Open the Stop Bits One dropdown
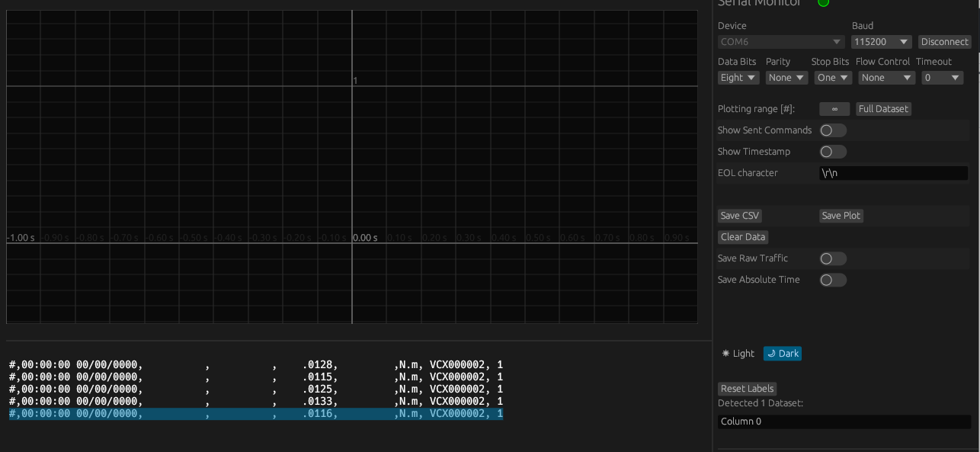 coord(833,78)
